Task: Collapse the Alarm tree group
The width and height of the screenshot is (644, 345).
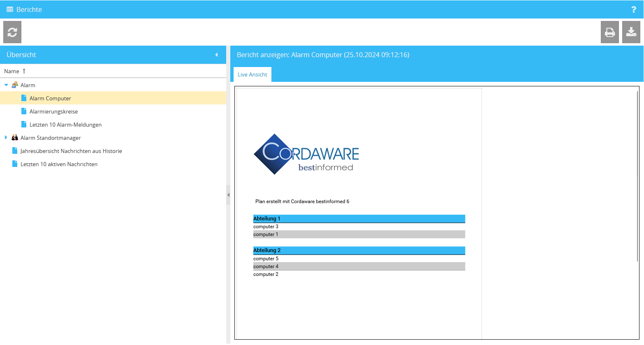Action: pos(6,85)
